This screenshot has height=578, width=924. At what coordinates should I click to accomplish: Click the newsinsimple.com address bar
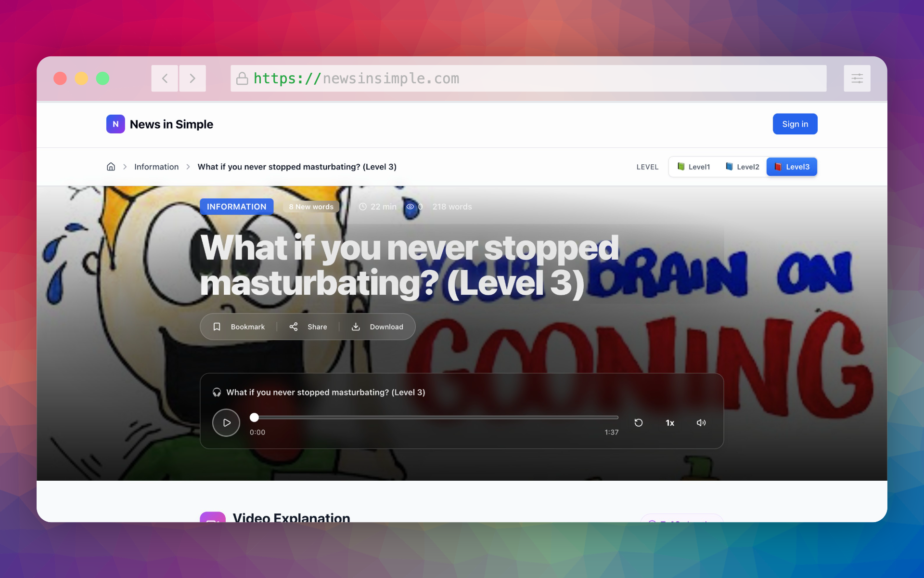click(528, 78)
